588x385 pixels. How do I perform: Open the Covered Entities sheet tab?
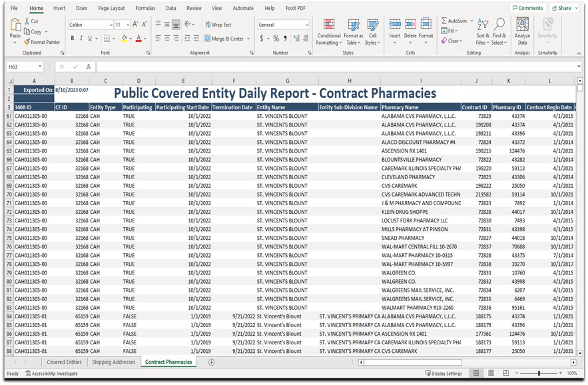(64, 362)
